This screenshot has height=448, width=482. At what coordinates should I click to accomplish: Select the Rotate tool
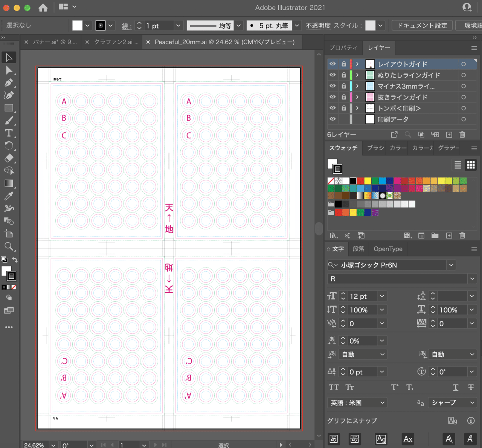(x=9, y=145)
